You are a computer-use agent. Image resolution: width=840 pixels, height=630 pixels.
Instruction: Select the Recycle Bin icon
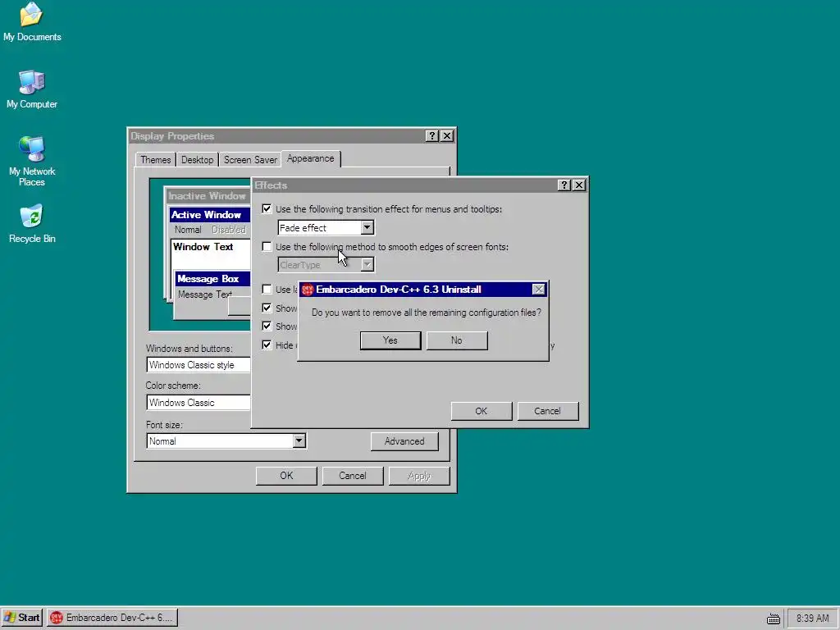[x=32, y=223]
